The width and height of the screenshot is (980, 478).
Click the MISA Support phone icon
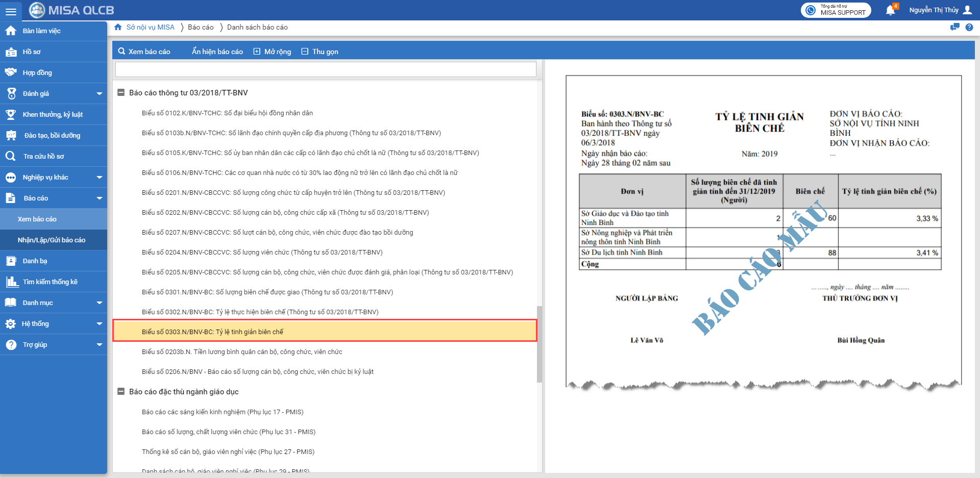pyautogui.click(x=811, y=10)
